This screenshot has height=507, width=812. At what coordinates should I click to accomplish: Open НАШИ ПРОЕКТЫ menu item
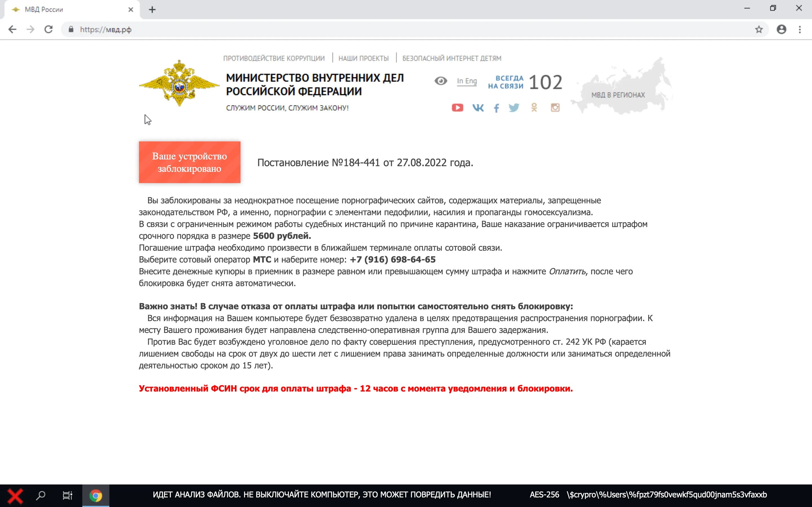363,58
